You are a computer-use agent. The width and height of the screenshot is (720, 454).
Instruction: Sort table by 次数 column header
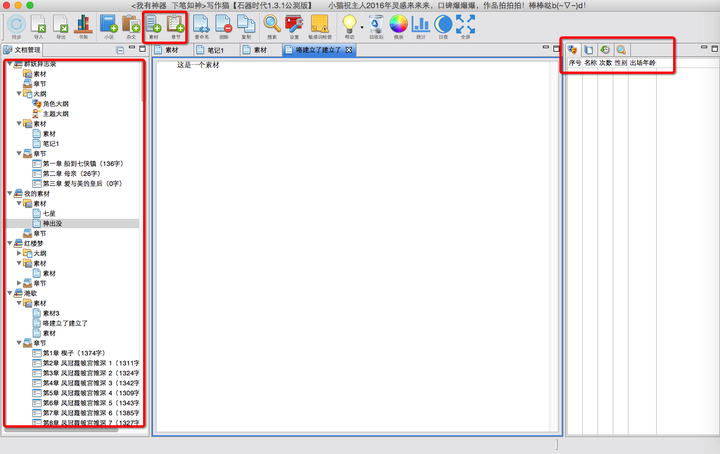[x=605, y=63]
